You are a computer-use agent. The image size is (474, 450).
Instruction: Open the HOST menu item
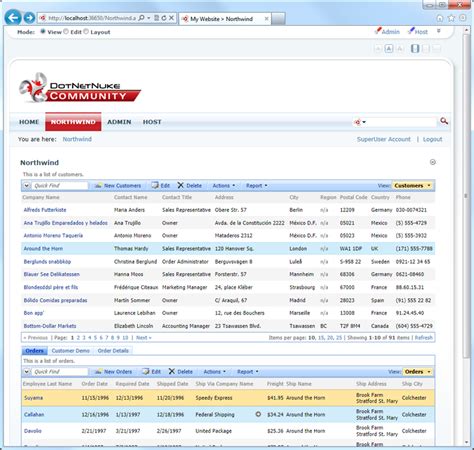tap(152, 122)
